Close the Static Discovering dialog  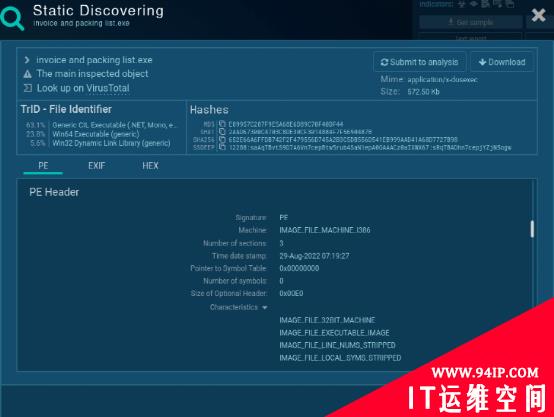[x=538, y=15]
